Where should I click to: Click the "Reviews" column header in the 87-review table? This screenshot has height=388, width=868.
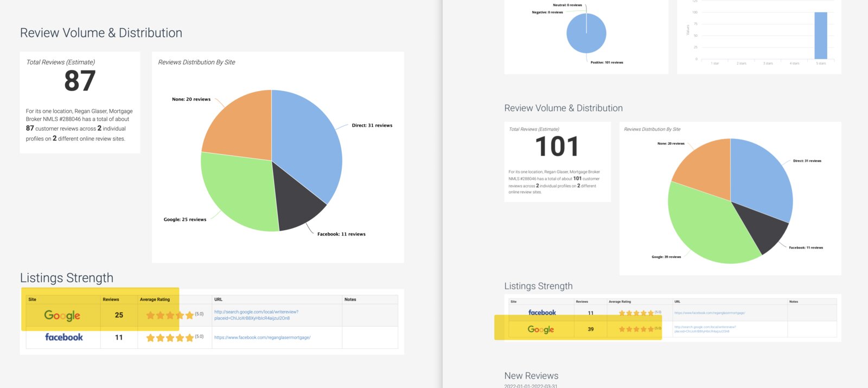pyautogui.click(x=111, y=300)
